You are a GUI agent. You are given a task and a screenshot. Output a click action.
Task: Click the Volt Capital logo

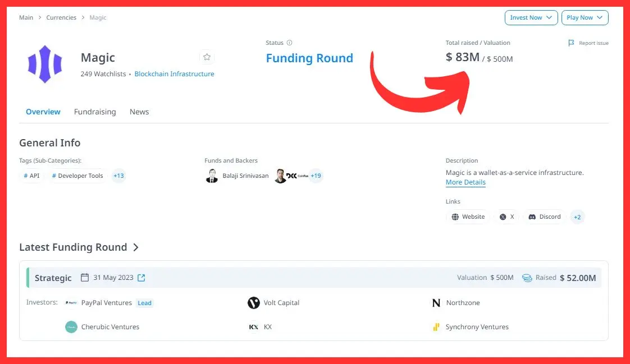pyautogui.click(x=254, y=303)
